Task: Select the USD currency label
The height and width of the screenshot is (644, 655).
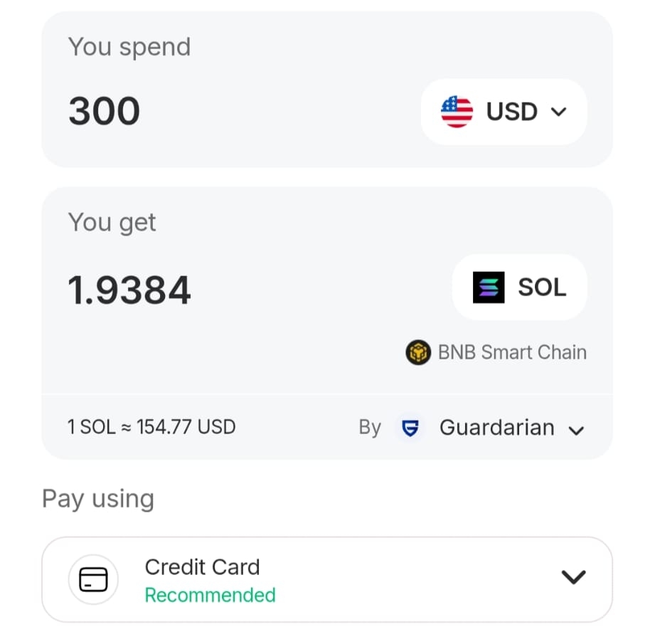Action: [512, 112]
